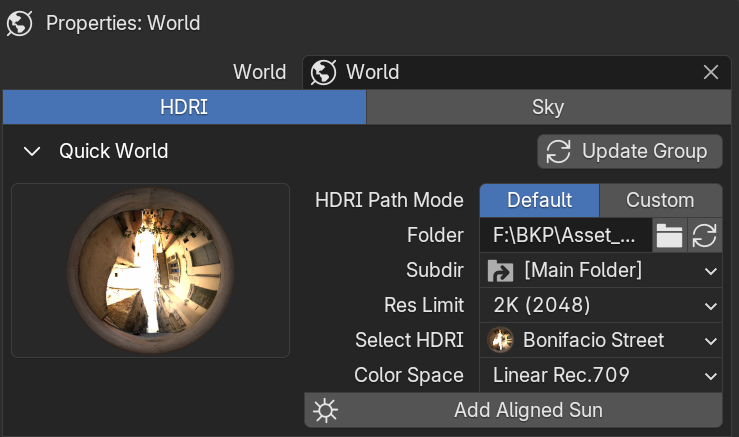The width and height of the screenshot is (739, 437).
Task: Click the Update Group refresh icon
Action: [558, 152]
